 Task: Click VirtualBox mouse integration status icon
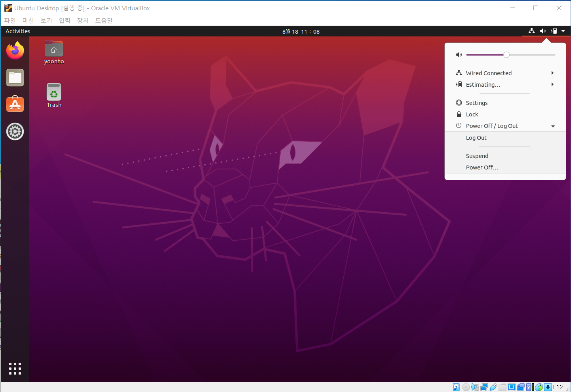[539, 387]
